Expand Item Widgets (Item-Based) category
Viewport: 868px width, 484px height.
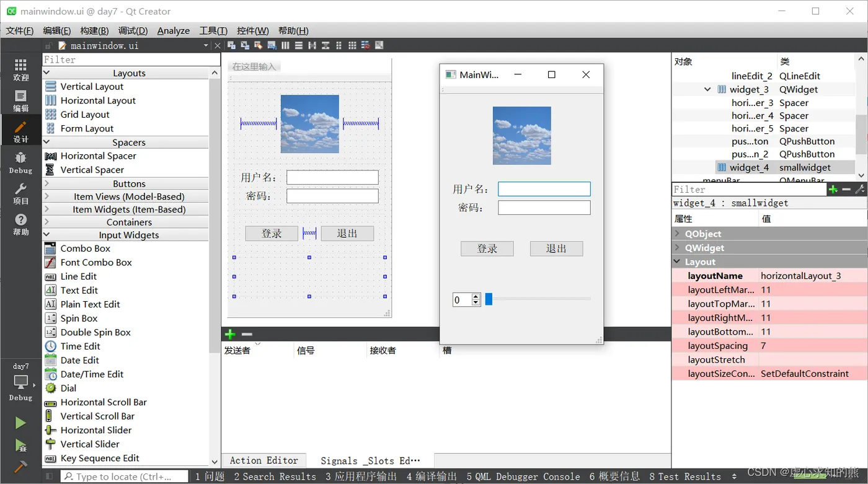click(47, 209)
